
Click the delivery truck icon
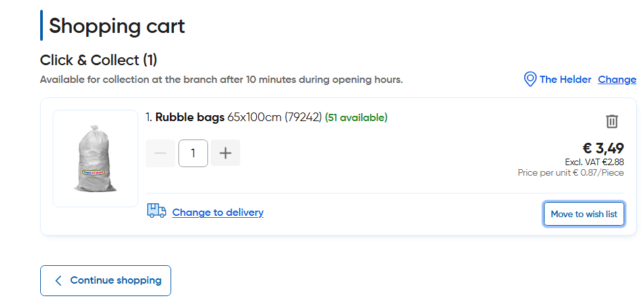point(156,211)
